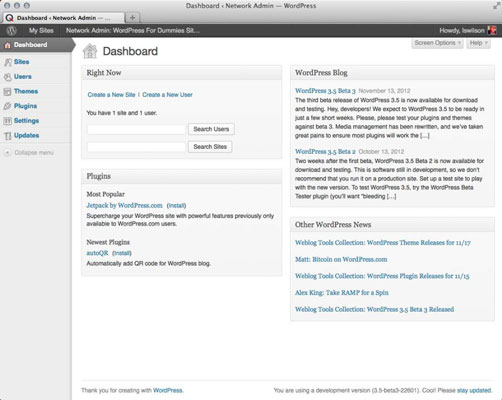The image size is (502, 400).
Task: Click the WordPress link in footer
Action: pyautogui.click(x=168, y=390)
